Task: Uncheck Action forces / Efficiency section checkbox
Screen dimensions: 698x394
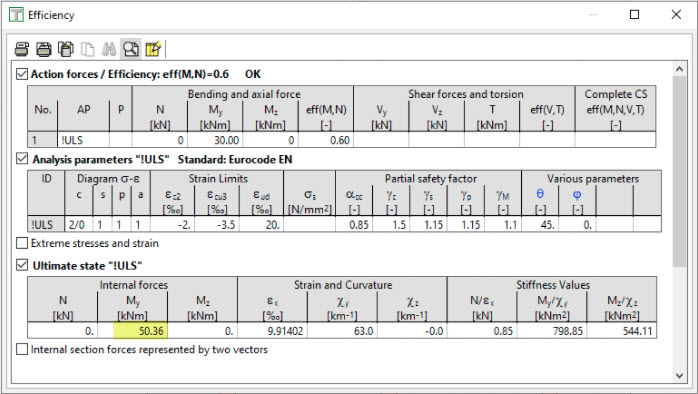Action: click(22, 74)
